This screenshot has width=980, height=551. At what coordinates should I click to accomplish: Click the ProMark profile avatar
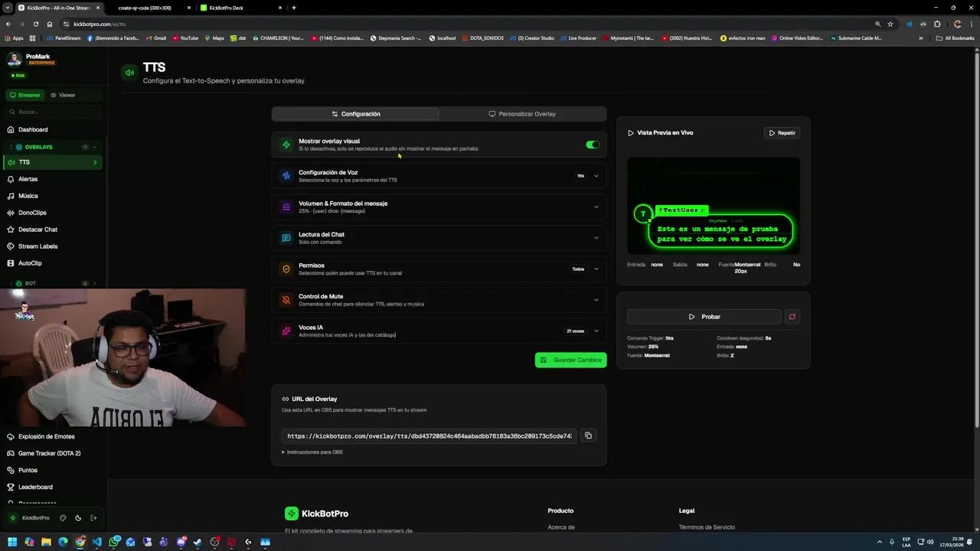point(14,60)
